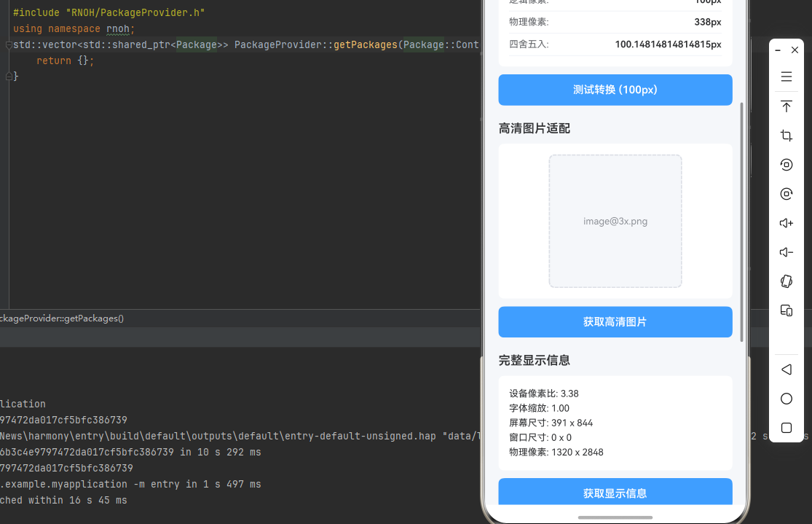Tap the emulator Back triangle button
Image resolution: width=812 pixels, height=524 pixels.
(x=786, y=369)
